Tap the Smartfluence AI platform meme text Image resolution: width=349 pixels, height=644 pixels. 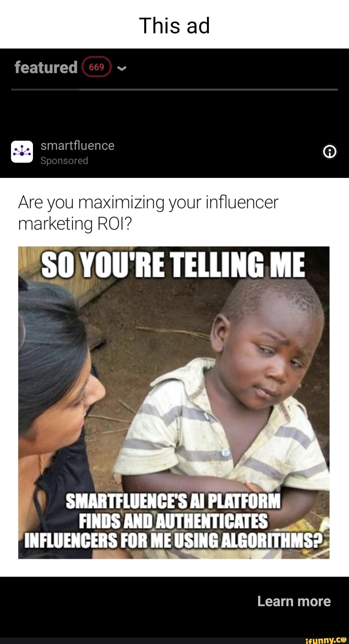pos(174,521)
